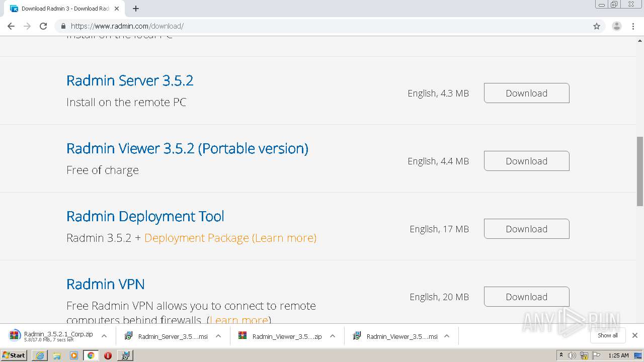
Task: Download the Radmin Deployment Tool
Action: (526, 229)
